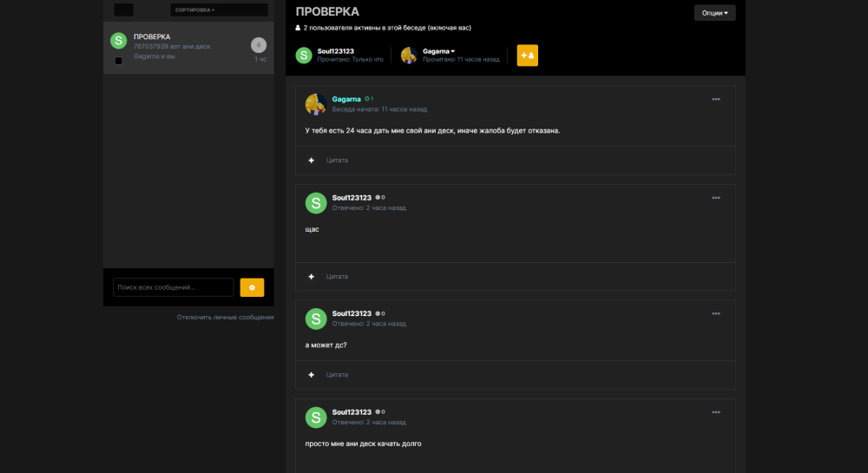Click the green S avatar in conversation list
Screen dimensions: 868x473
118,41
